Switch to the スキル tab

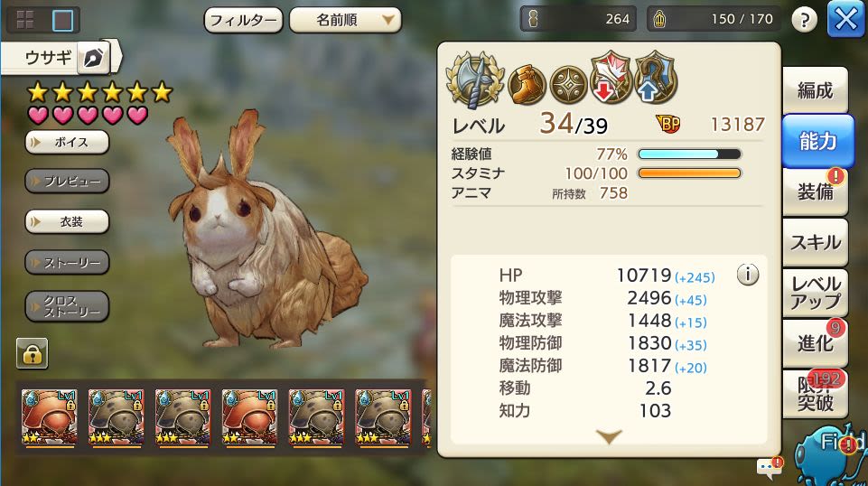(815, 242)
